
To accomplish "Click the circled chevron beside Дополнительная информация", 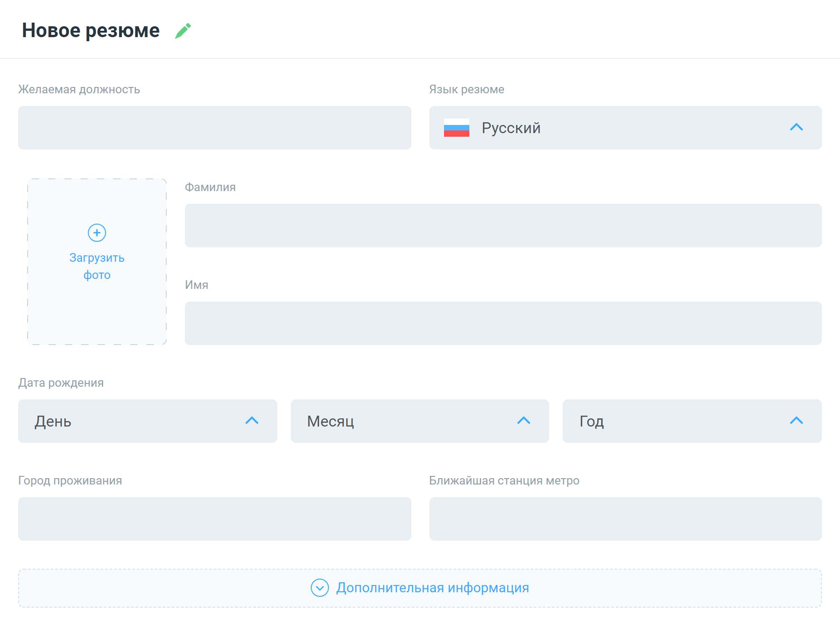I will (320, 588).
